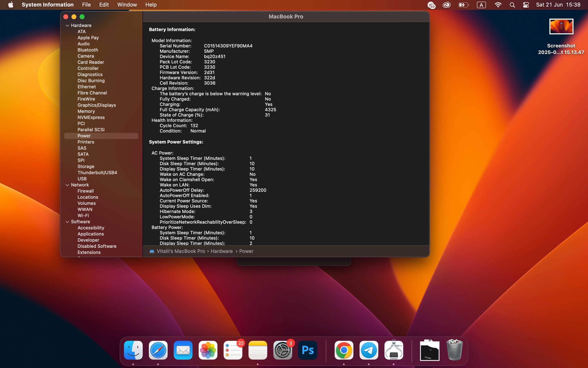This screenshot has height=368, width=588.
Task: Open Control Center in the menu bar
Action: [526, 5]
